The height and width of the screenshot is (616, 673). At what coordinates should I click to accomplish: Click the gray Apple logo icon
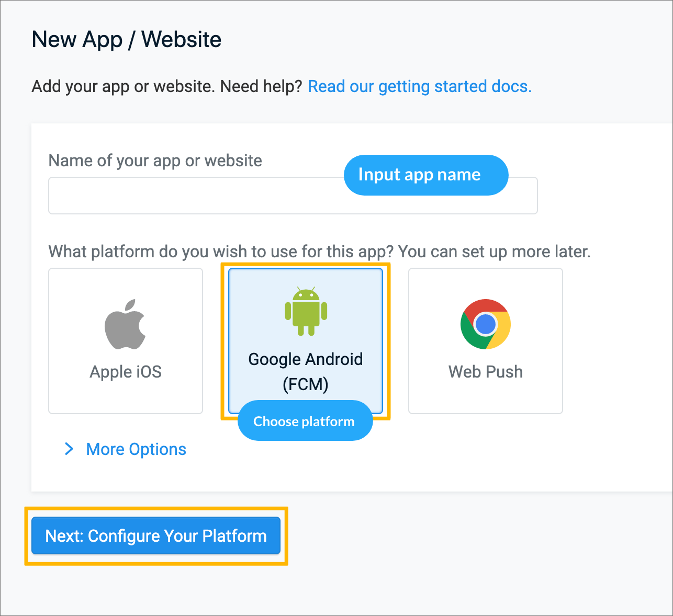tap(126, 324)
